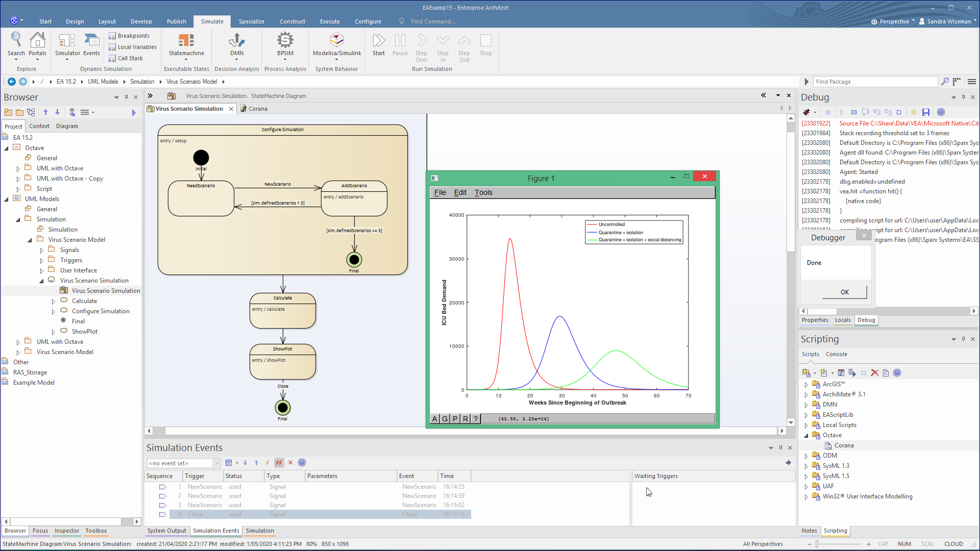
Task: Collapse the Virus Scenario Model package
Action: (x=30, y=240)
